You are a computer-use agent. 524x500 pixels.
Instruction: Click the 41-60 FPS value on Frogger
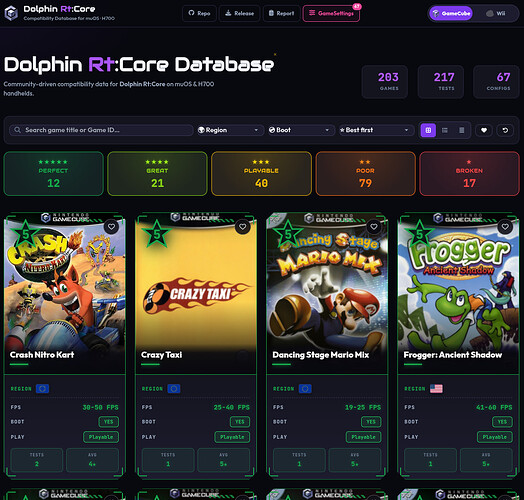pyautogui.click(x=494, y=407)
